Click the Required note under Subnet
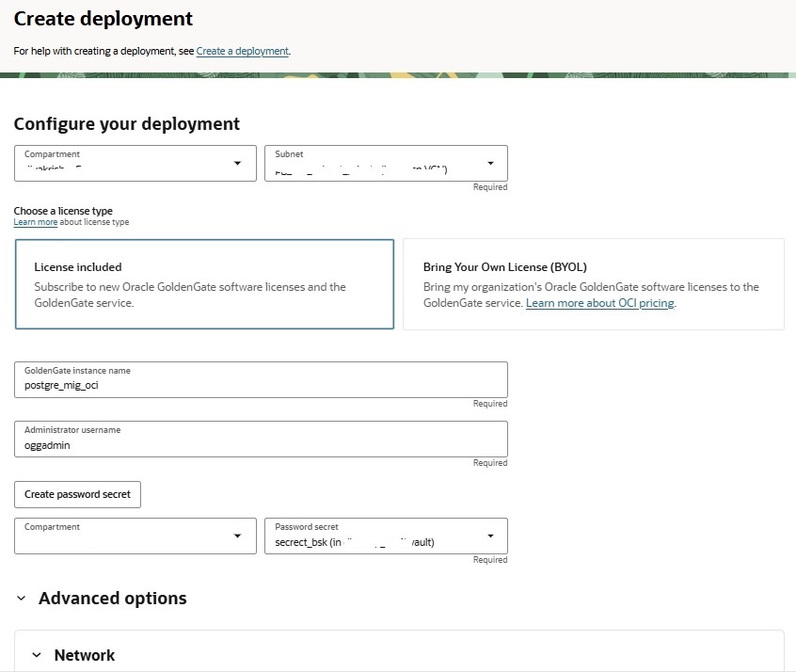 (x=490, y=187)
